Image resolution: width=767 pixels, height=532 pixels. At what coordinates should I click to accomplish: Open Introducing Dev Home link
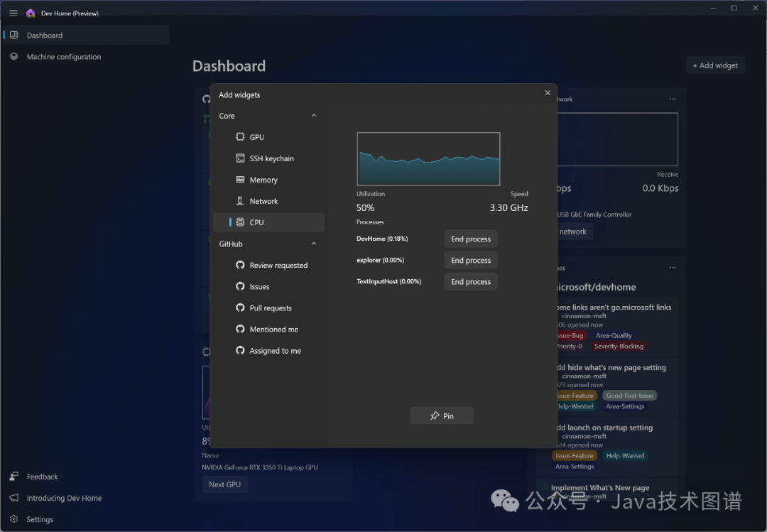pos(87,498)
